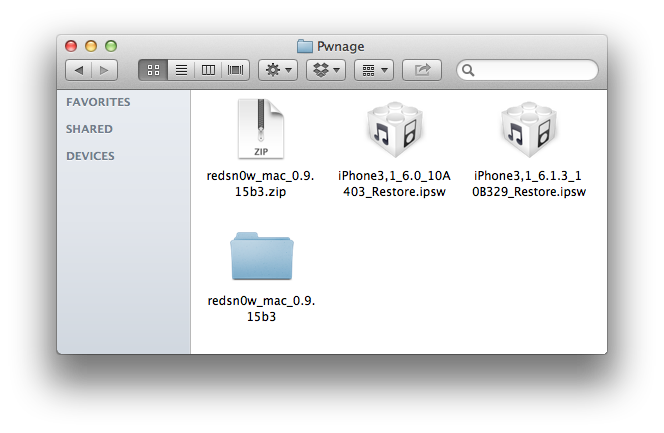Select the iPhone3,1_6.0_10A403 ipsw icon
This screenshot has height=433, width=664.
[395, 129]
